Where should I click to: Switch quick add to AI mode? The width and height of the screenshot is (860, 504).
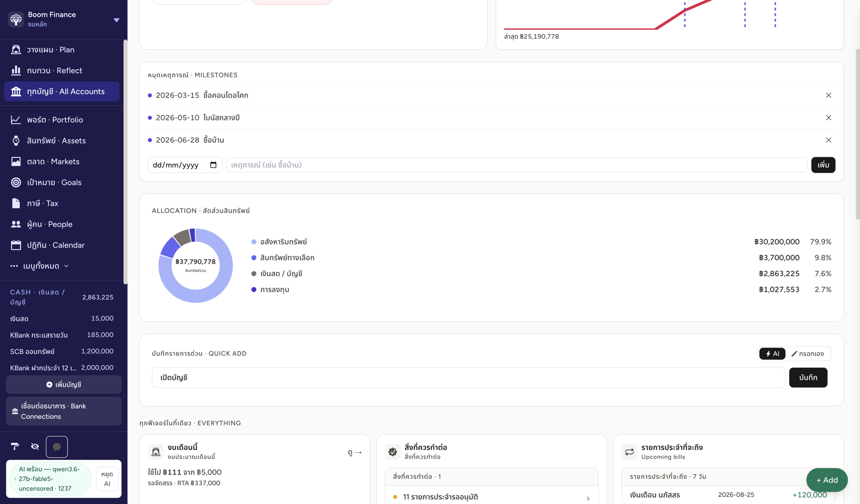click(772, 354)
